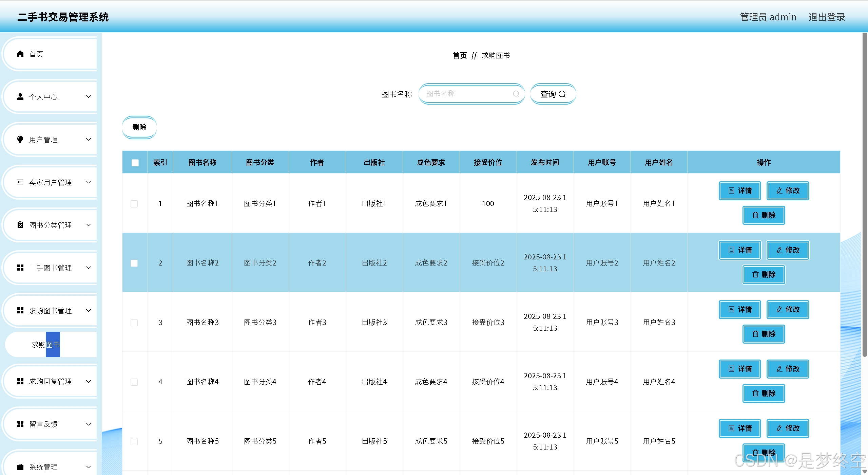Viewport: 868px width, 475px height.
Task: Click the home icon in sidebar
Action: pos(20,54)
